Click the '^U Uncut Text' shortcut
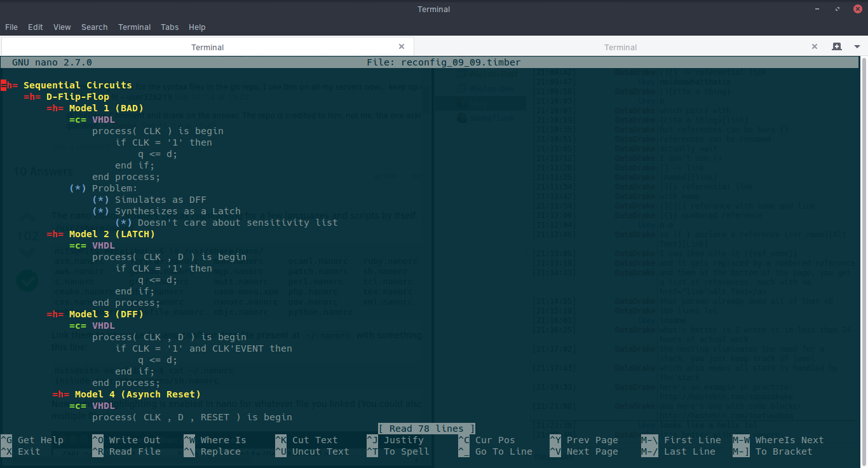The width and height of the screenshot is (868, 468). (312, 451)
